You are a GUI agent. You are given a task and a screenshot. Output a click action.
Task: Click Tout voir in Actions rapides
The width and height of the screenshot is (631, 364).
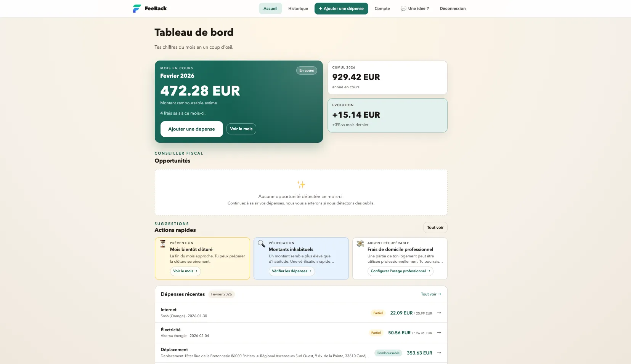click(435, 228)
